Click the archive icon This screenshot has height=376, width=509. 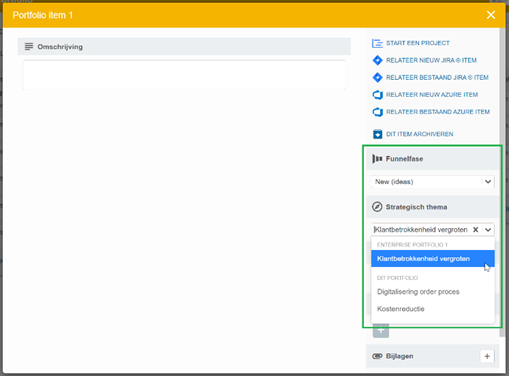point(377,134)
